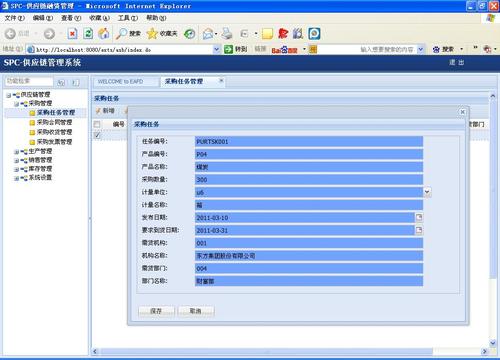Click the horizontal scrollbar right arrow

click(x=484, y=351)
